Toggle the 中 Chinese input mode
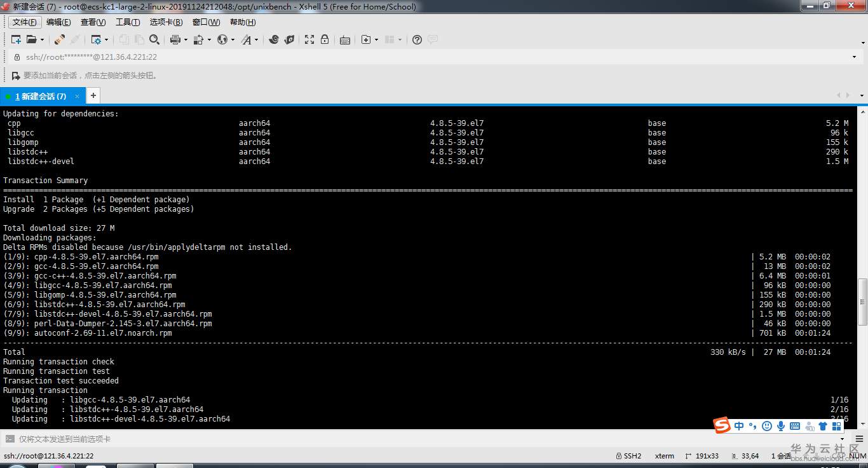Image resolution: width=868 pixels, height=468 pixels. point(739,426)
